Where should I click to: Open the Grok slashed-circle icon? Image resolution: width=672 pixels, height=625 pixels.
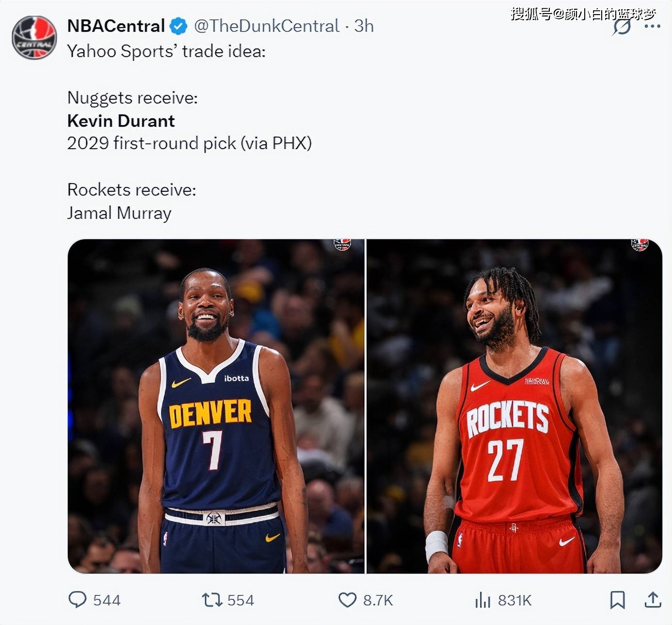[x=622, y=27]
